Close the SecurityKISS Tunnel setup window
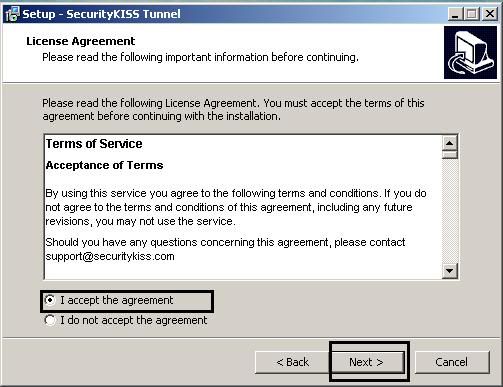The height and width of the screenshot is (387, 503). coord(490,14)
